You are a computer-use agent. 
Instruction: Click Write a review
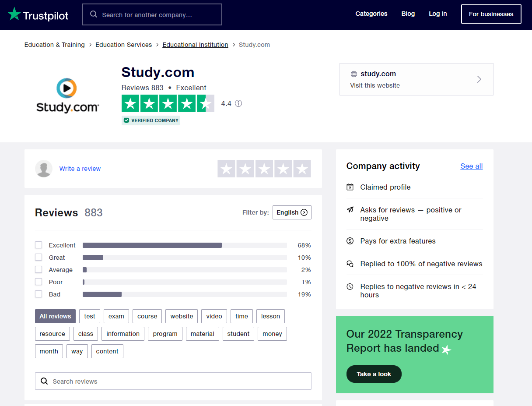coord(80,168)
